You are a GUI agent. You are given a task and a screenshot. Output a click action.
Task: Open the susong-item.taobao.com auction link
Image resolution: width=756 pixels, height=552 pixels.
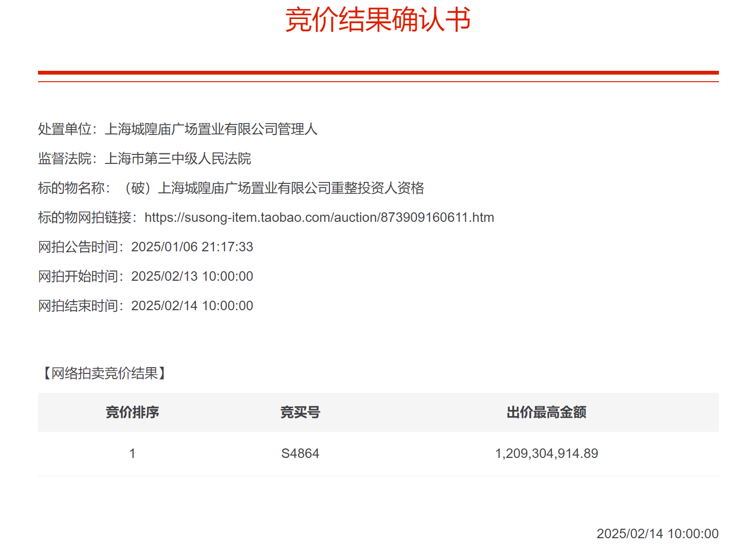coord(319,218)
